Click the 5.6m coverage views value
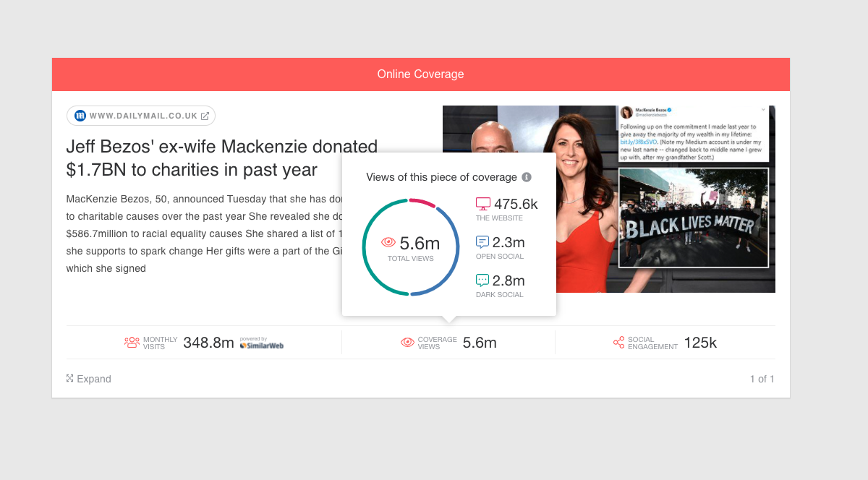Viewport: 868px width, 480px height. coord(480,343)
